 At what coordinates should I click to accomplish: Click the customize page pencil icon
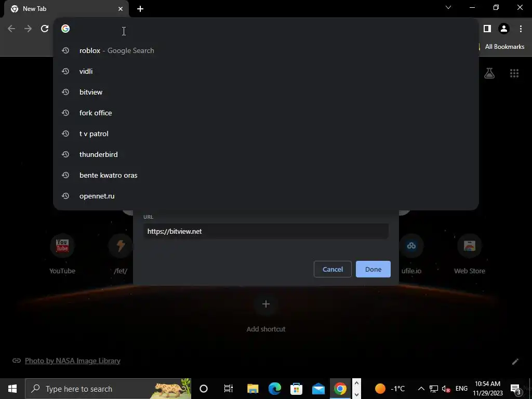click(x=515, y=362)
